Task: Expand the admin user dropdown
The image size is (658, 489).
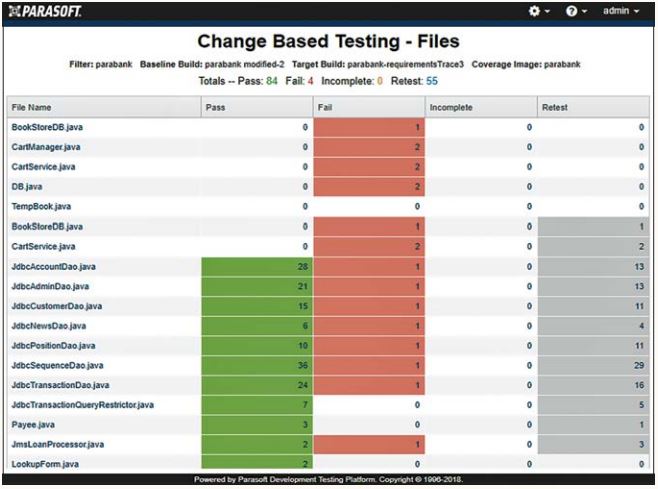Action: click(x=625, y=10)
